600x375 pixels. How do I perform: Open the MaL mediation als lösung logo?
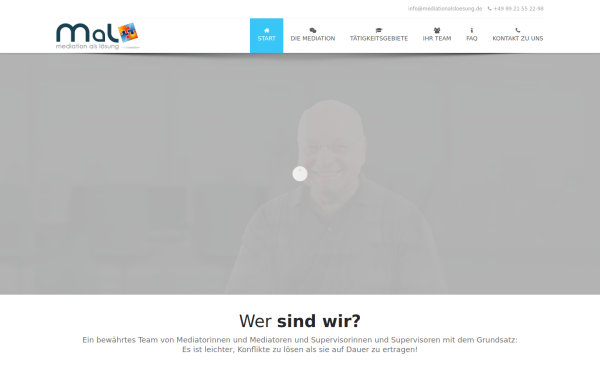(x=98, y=36)
